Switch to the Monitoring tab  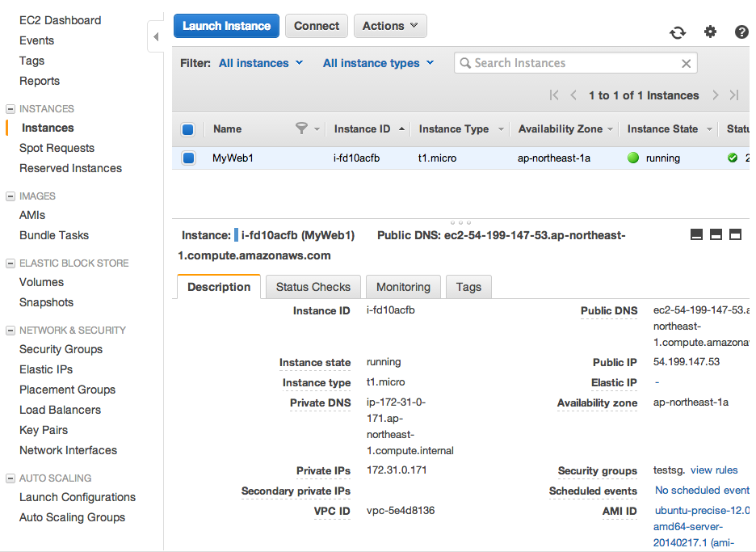click(x=403, y=287)
